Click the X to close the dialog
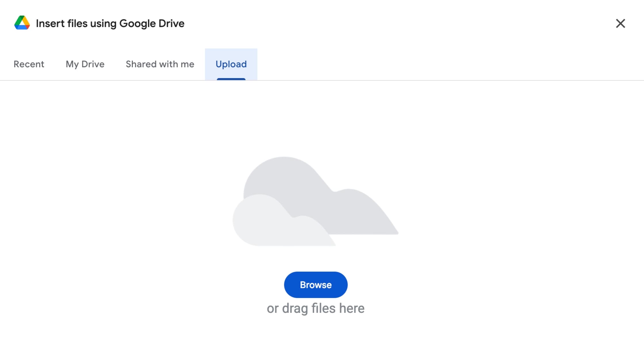644x362 pixels. point(621,23)
